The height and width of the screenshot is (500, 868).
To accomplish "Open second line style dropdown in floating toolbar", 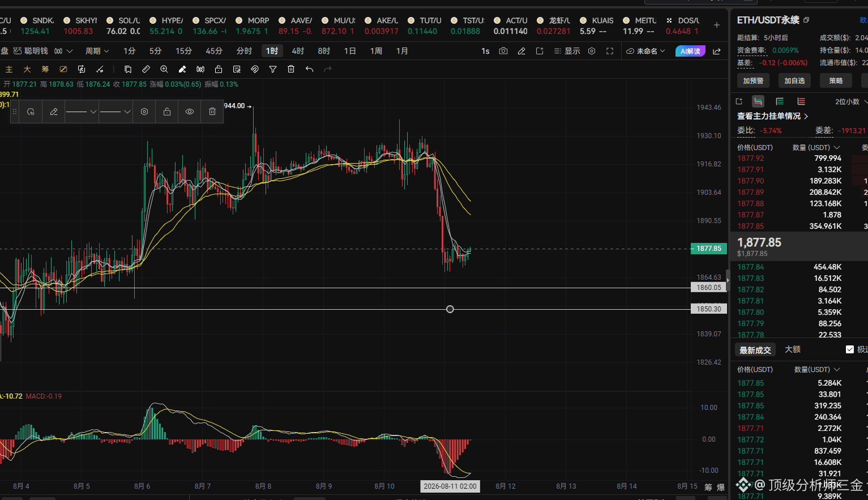I will tap(116, 112).
